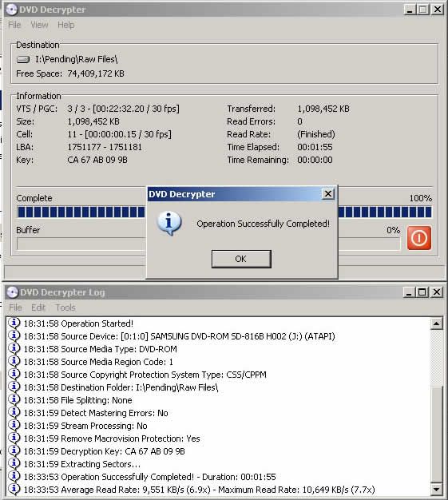448x500 pixels.
Task: Select log line 'Detect Mastering Errors: No'
Action: (96, 413)
